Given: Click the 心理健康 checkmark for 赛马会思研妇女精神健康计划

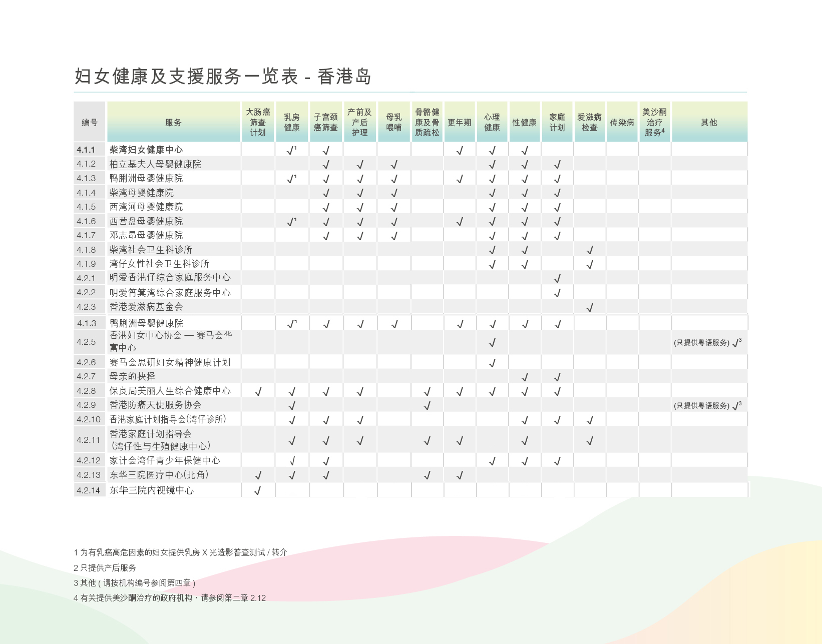Looking at the screenshot, I should pyautogui.click(x=492, y=363).
